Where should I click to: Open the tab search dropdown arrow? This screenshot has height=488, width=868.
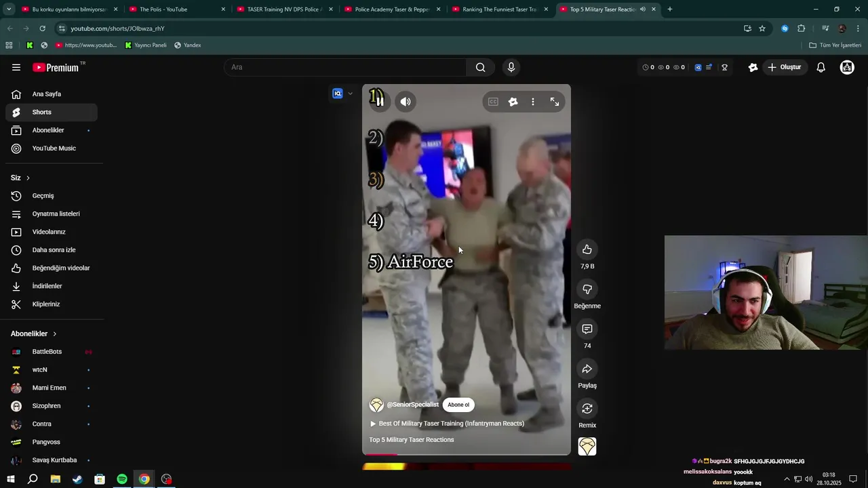click(9, 9)
